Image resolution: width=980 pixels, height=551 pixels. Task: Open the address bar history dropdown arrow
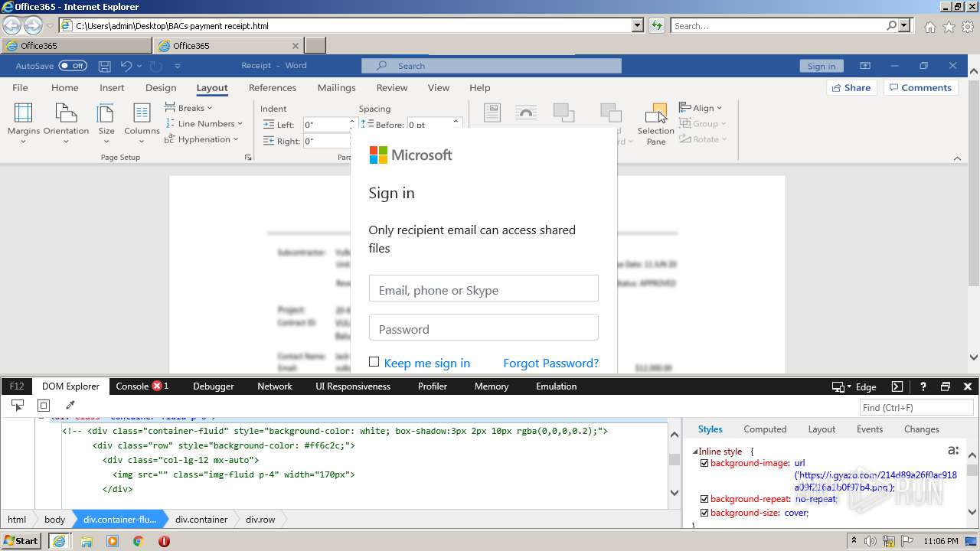pyautogui.click(x=638, y=25)
